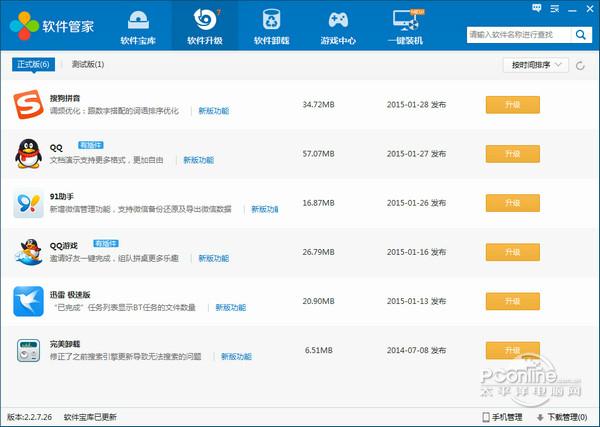
Task: Focus the software name search field
Action: pos(519,35)
